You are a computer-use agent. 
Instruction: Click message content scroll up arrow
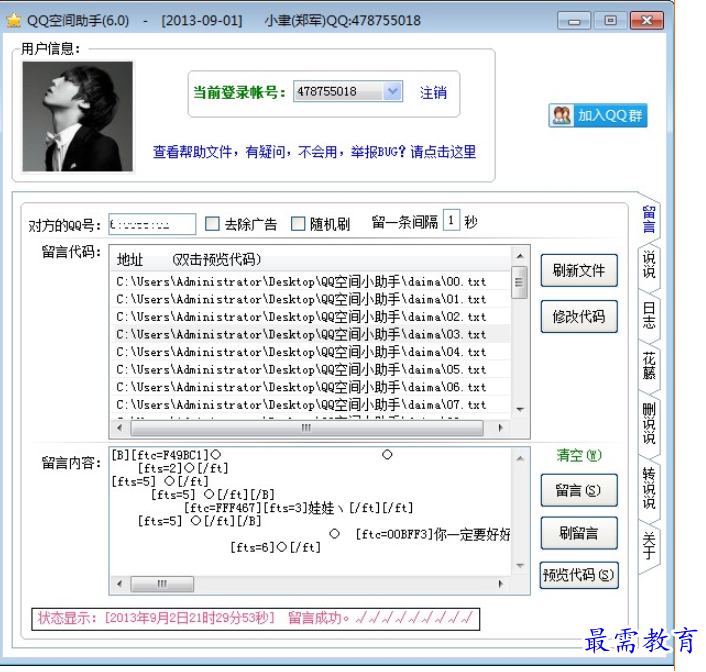[x=520, y=459]
